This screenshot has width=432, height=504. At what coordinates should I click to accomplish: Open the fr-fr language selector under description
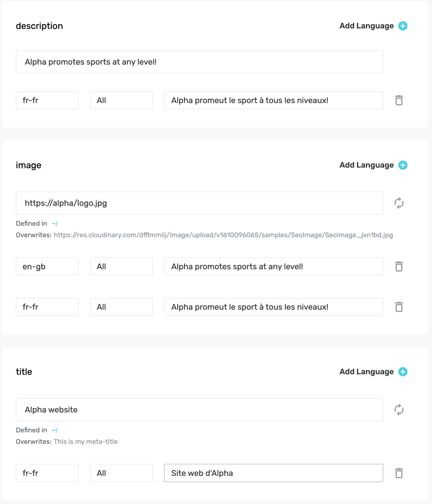[x=47, y=100]
